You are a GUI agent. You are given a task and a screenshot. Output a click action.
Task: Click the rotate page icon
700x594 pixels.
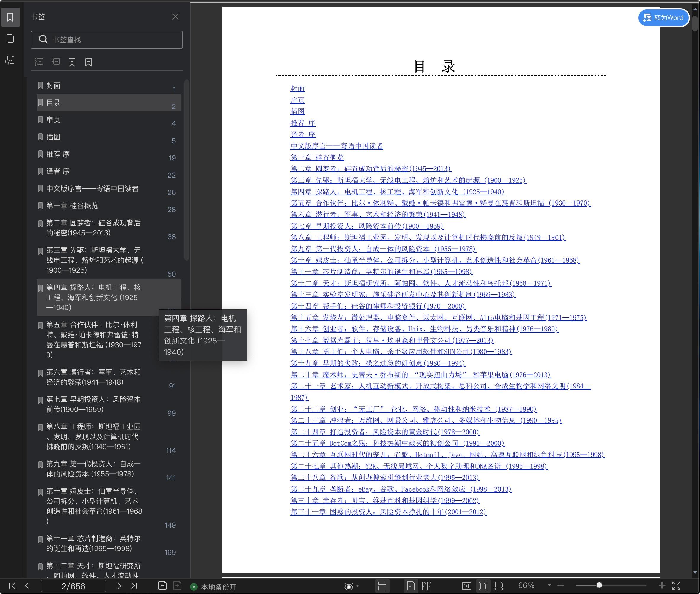pos(499,586)
